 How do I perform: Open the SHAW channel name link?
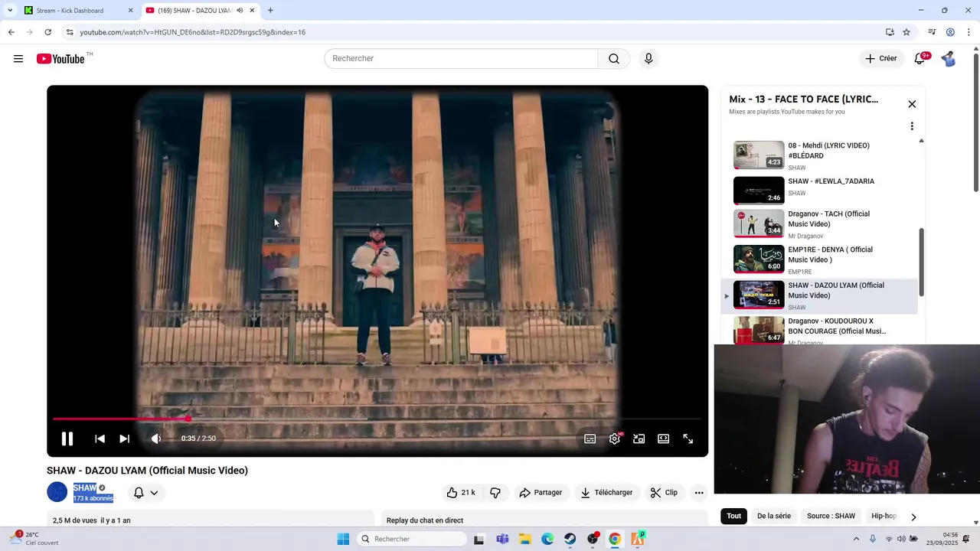coord(85,487)
